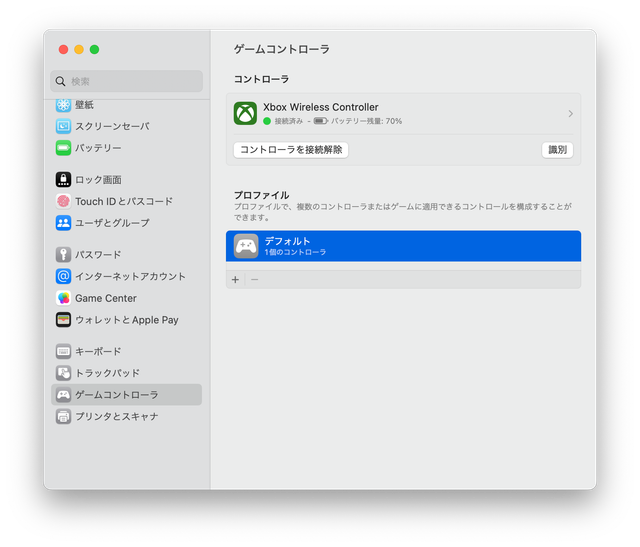Click the search magnifier icon

[x=60, y=81]
